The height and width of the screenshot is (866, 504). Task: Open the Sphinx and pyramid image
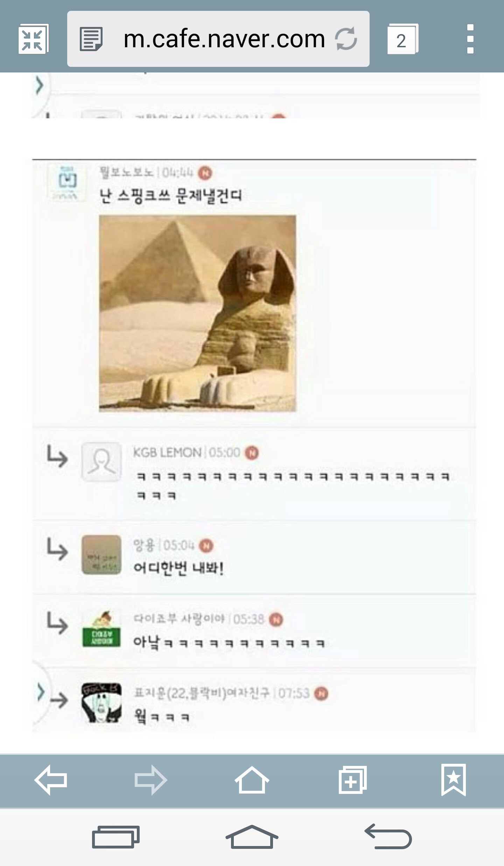pos(197,313)
